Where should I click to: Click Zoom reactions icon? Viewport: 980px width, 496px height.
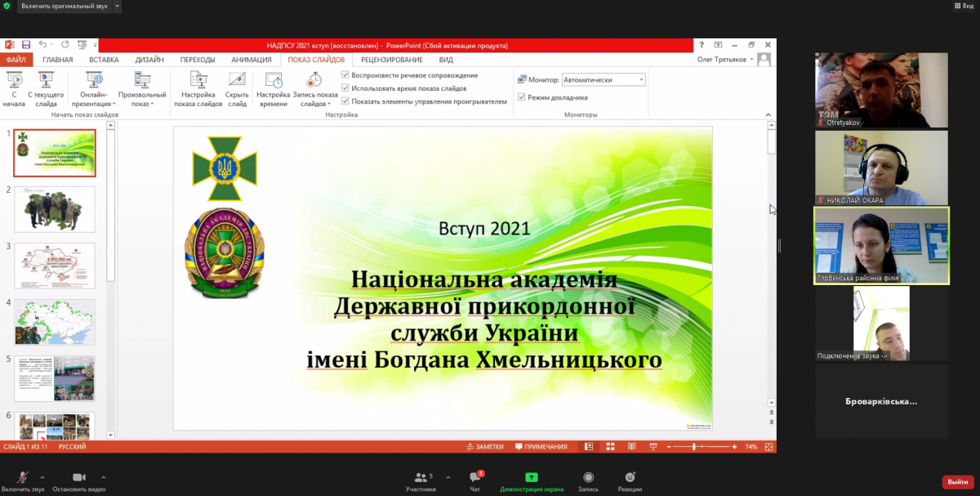pyautogui.click(x=630, y=478)
